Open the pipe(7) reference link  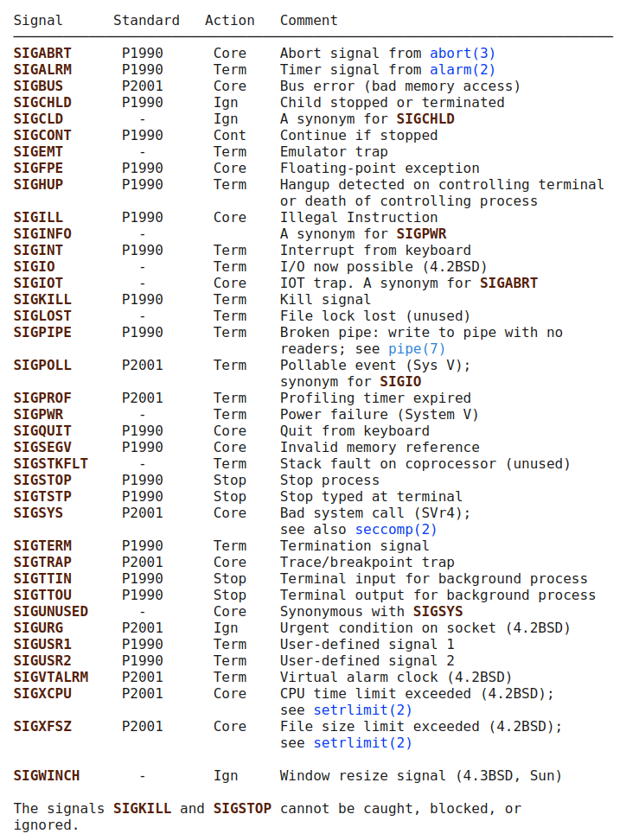coord(417,349)
